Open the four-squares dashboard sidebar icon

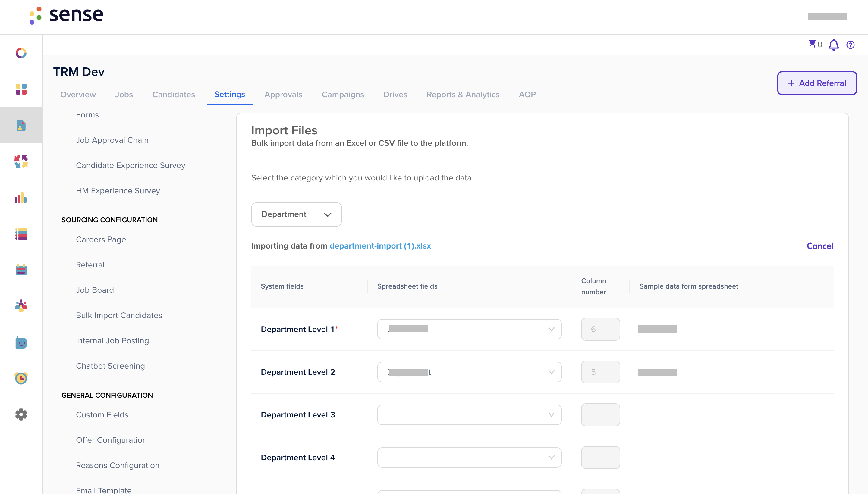pyautogui.click(x=21, y=89)
